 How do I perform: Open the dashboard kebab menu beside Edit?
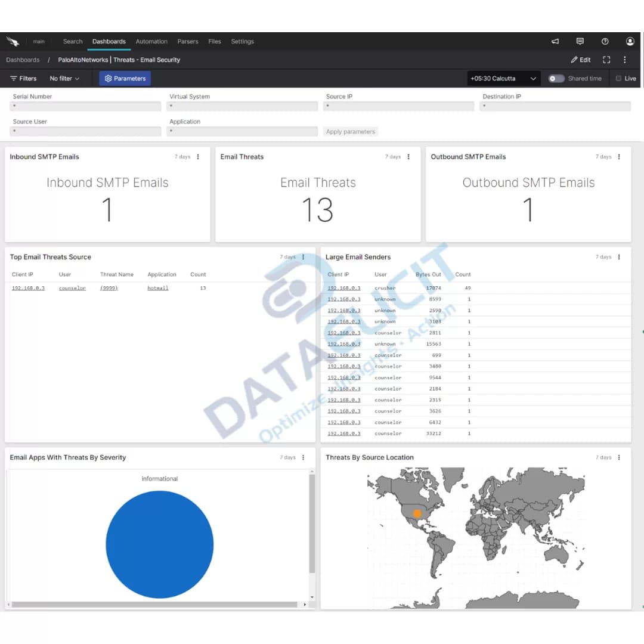[x=624, y=60]
